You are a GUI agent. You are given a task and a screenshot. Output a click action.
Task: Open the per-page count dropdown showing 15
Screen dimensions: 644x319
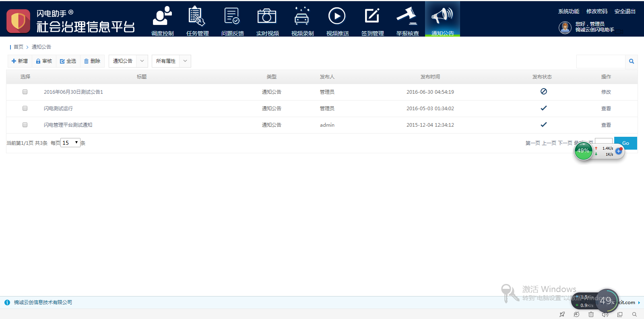pos(70,143)
